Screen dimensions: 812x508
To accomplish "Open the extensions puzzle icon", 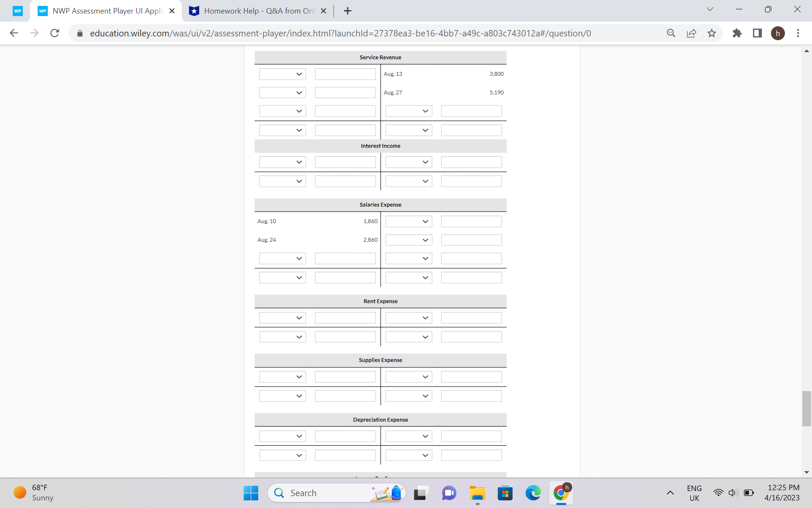I will 737,33.
